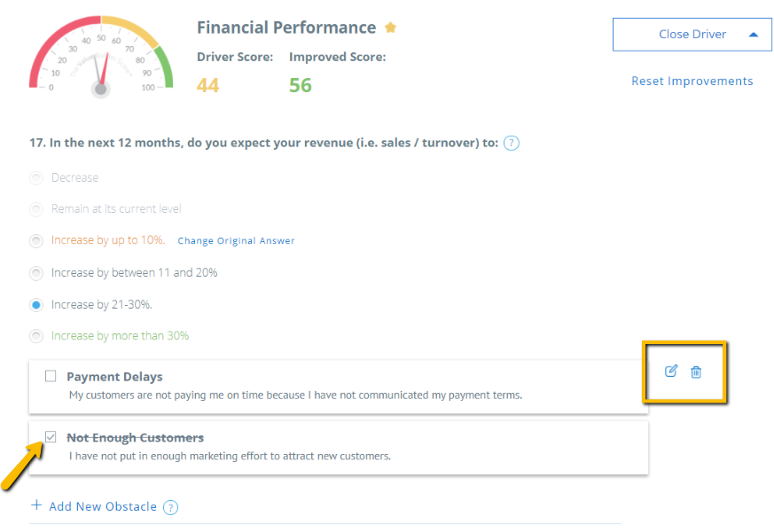Delete the Payment Delays obstacle via trash icon
This screenshot has height=532, width=774.
click(x=696, y=372)
